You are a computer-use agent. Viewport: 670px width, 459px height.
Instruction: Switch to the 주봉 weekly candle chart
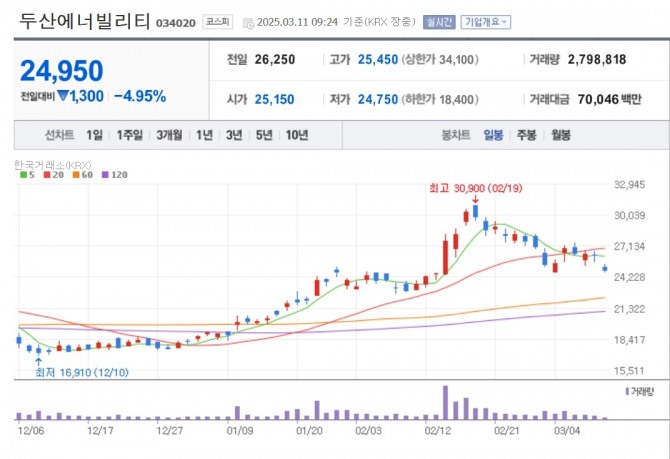pyautogui.click(x=526, y=135)
